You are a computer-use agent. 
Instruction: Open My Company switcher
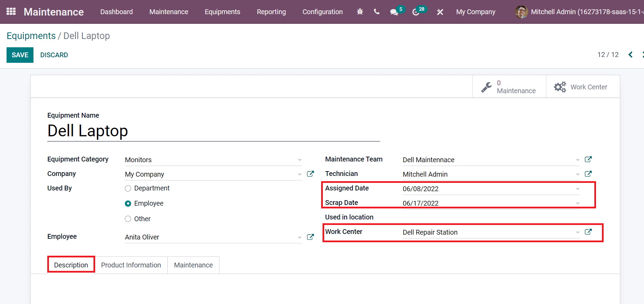point(476,12)
